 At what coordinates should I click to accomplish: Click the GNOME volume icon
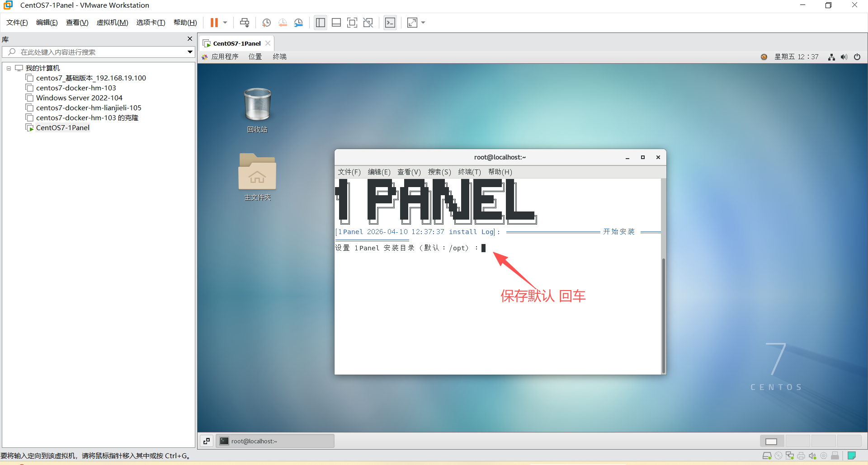point(844,57)
